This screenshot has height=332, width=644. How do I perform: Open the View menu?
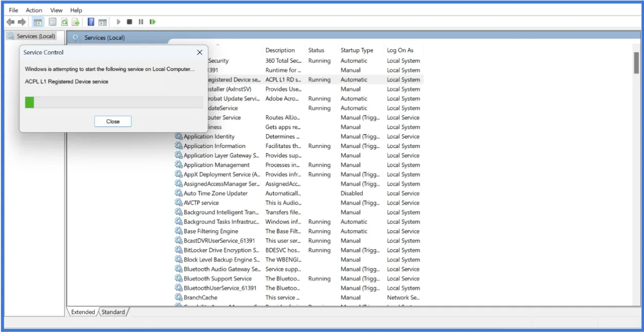(56, 10)
